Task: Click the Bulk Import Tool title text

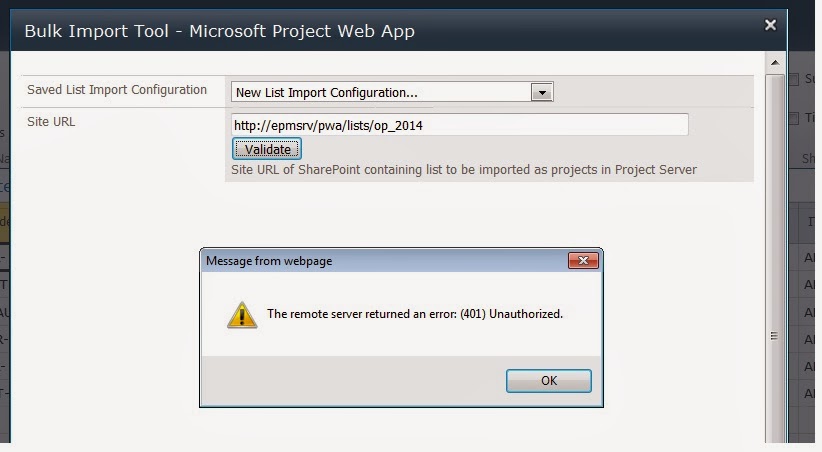Action: [219, 31]
